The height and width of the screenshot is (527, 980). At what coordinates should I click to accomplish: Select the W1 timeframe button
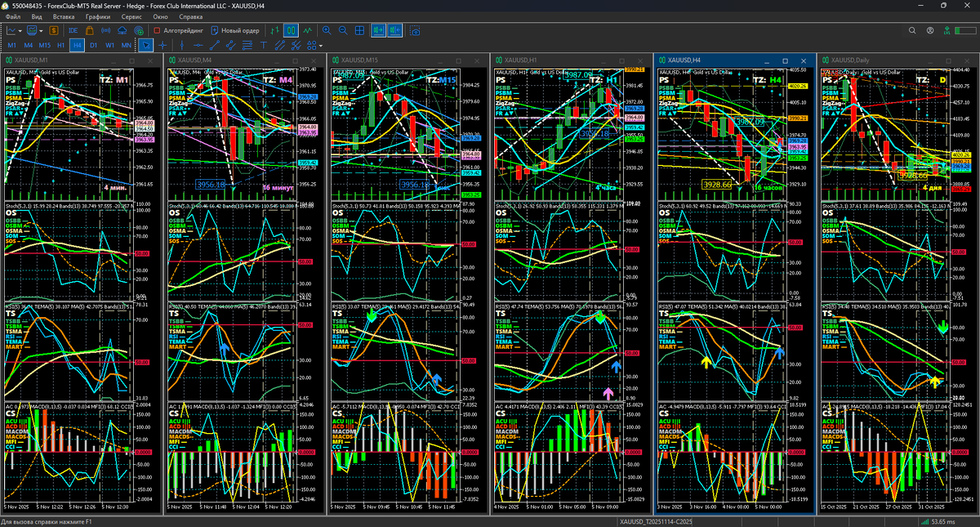coord(109,45)
